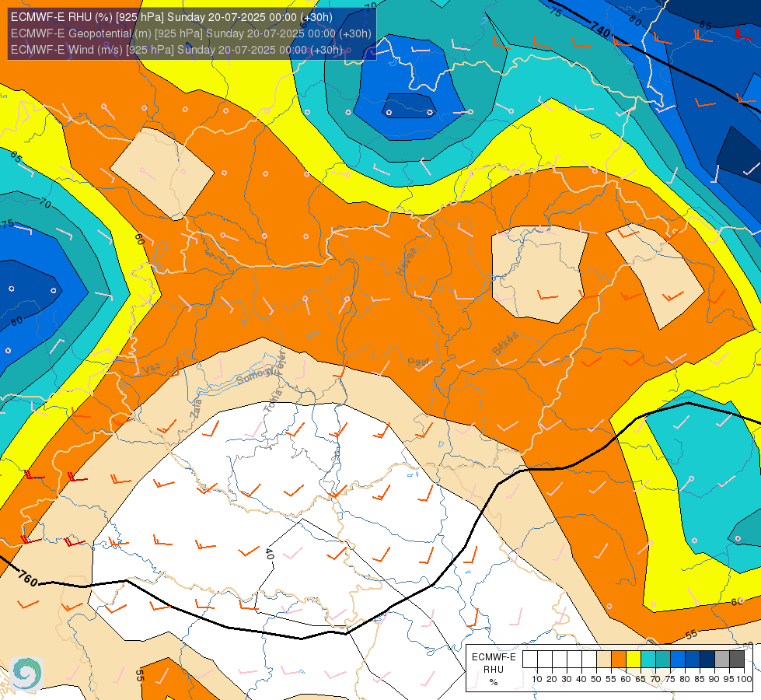
Task: Pick the dark blue 80-85 legend swatch
Action: [x=693, y=660]
